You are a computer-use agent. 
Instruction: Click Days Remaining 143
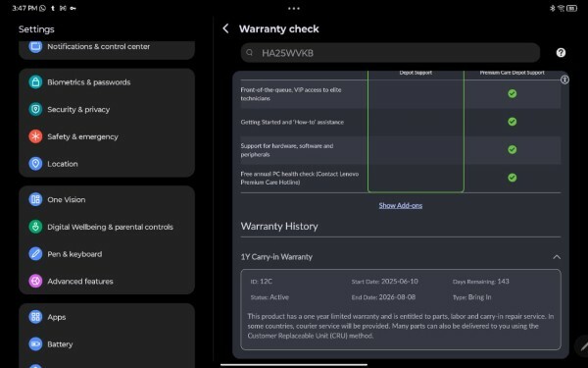481,282
